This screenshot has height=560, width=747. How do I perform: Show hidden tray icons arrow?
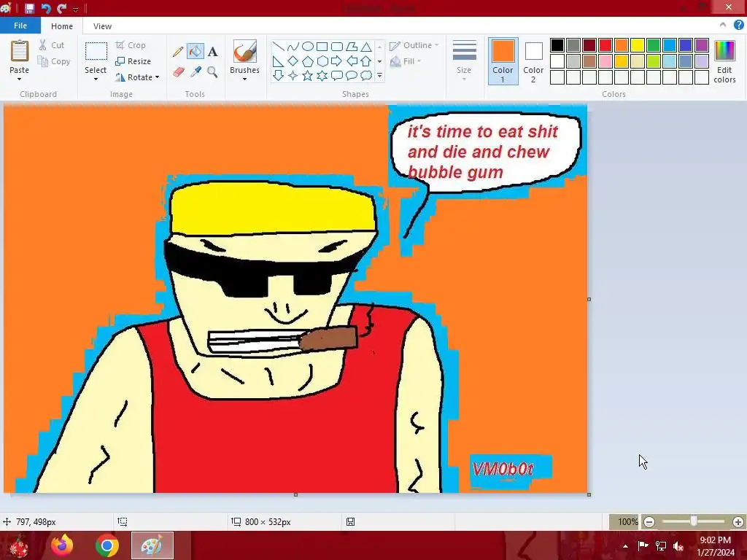[625, 546]
